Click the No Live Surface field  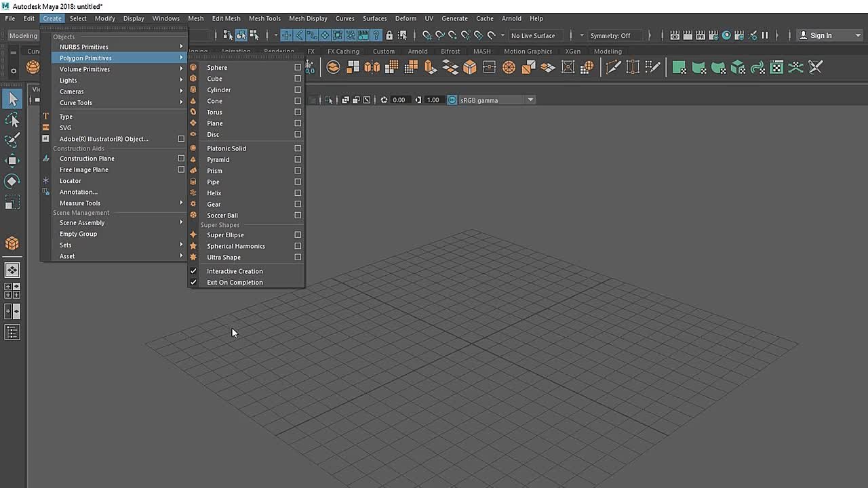(533, 36)
